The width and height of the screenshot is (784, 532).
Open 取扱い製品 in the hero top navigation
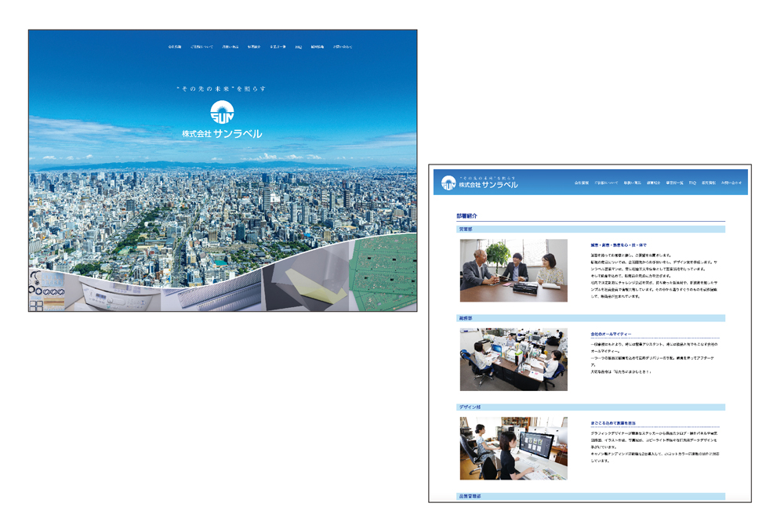tap(230, 47)
